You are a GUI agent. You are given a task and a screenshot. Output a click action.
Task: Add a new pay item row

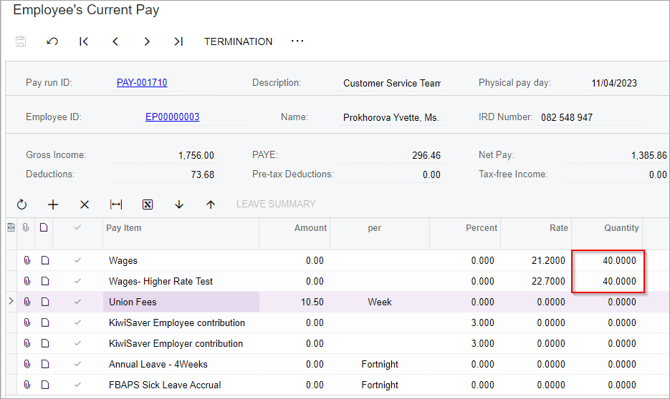point(53,205)
